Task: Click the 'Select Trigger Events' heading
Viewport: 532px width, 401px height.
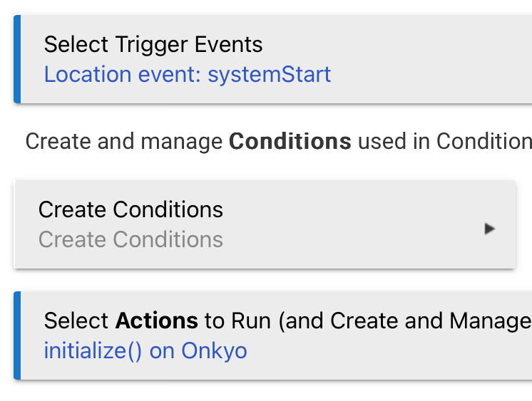Action: [153, 45]
